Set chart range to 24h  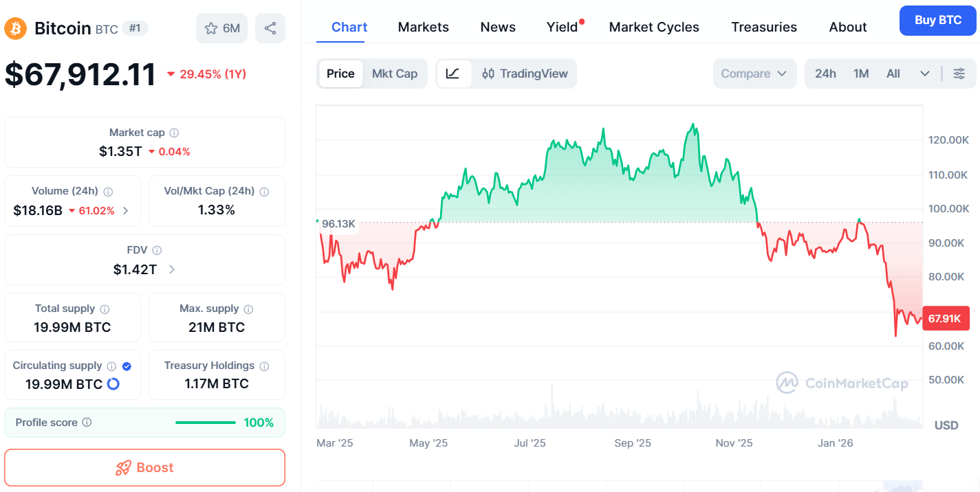click(825, 74)
